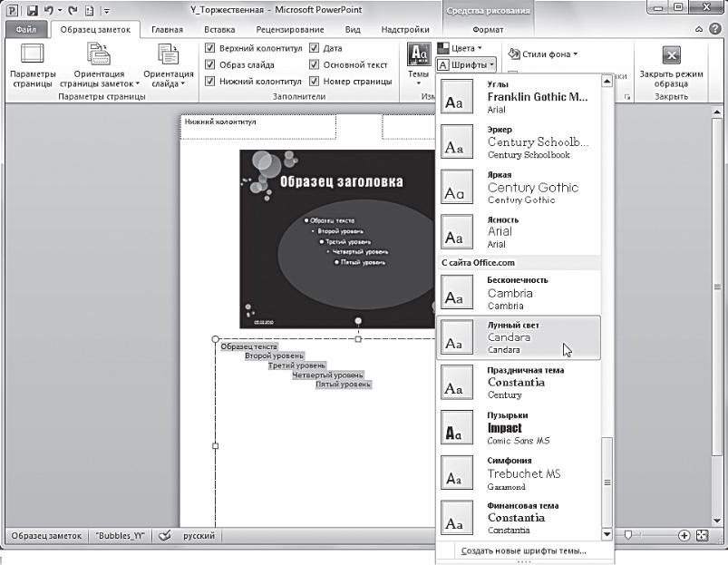Open Параметры страницы page setup icon
The height and width of the screenshot is (565, 728).
coord(33,54)
